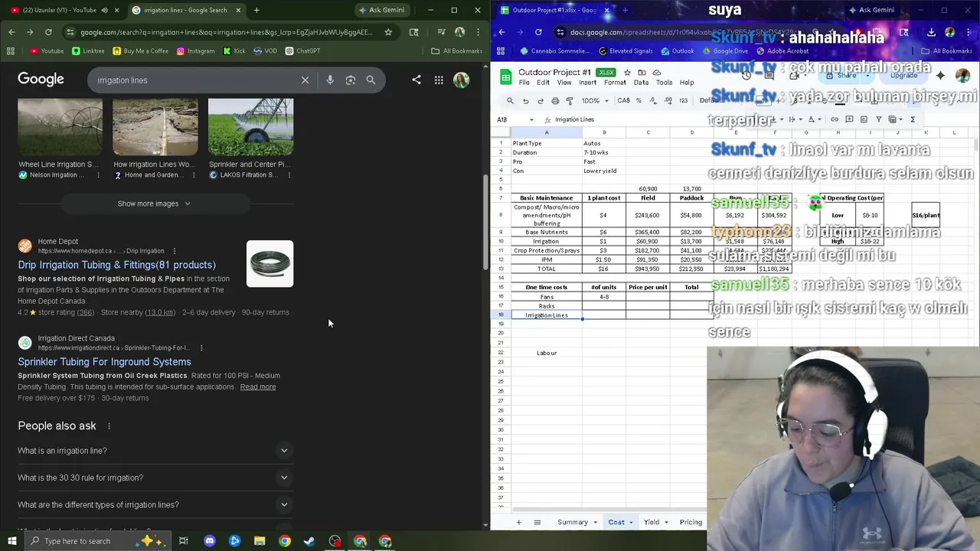Open Home Depot tubing product thumbnail
Viewport: 980px width, 551px height.
[269, 264]
